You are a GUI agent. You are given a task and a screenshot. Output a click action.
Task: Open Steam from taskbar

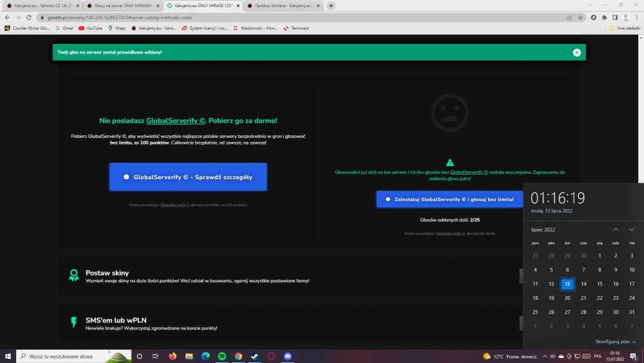(254, 357)
